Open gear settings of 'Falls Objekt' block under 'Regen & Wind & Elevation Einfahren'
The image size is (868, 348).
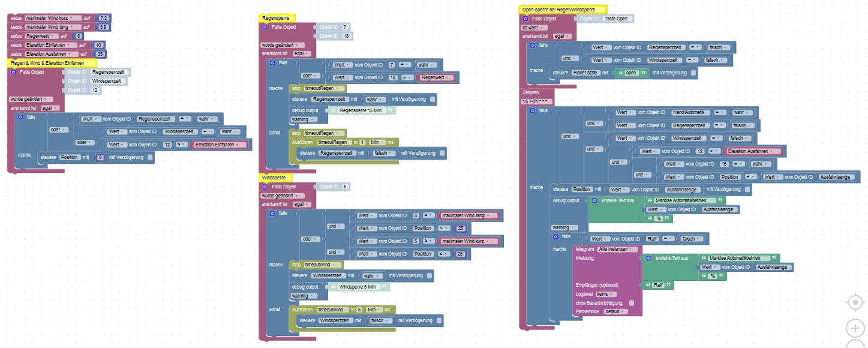pos(13,72)
